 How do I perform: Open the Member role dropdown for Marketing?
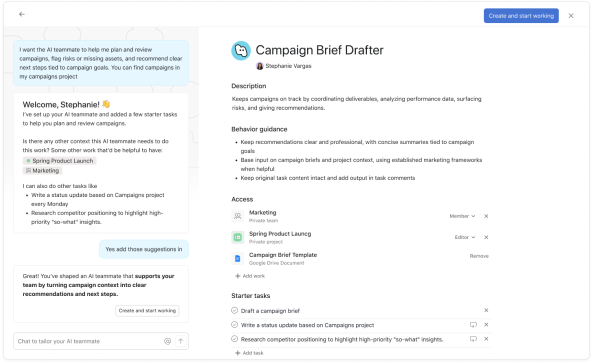462,216
